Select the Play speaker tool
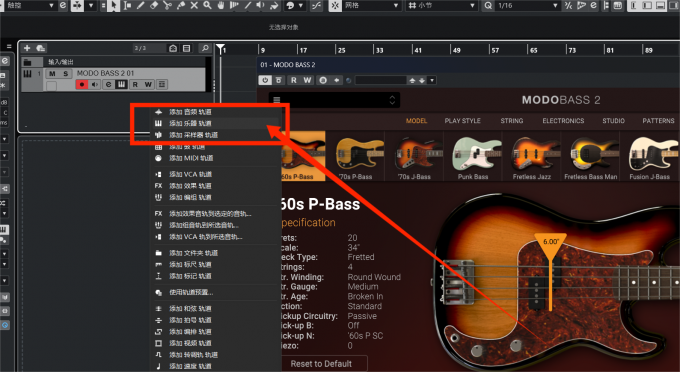 click(x=261, y=5)
